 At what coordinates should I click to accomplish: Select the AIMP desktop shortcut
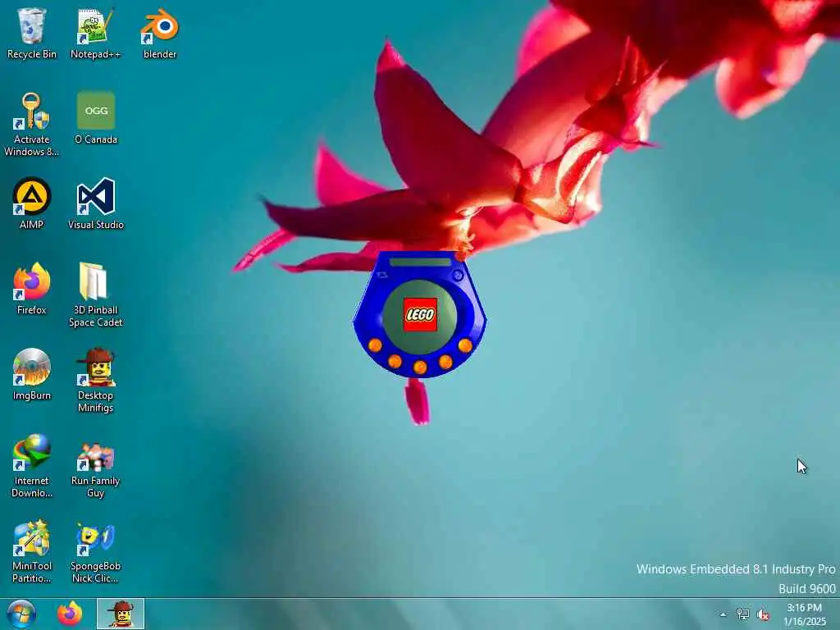click(32, 203)
